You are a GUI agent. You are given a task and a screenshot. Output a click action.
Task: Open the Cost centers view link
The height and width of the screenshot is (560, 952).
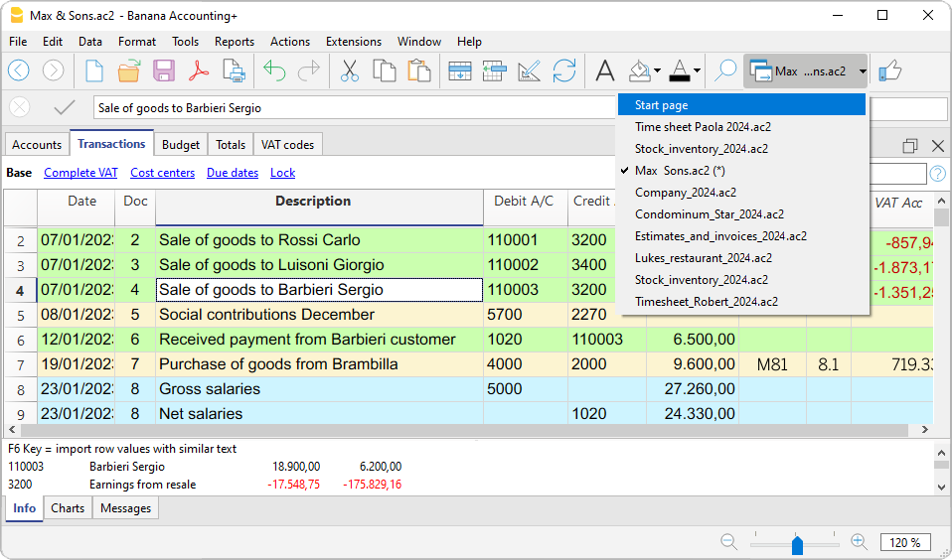(x=163, y=173)
